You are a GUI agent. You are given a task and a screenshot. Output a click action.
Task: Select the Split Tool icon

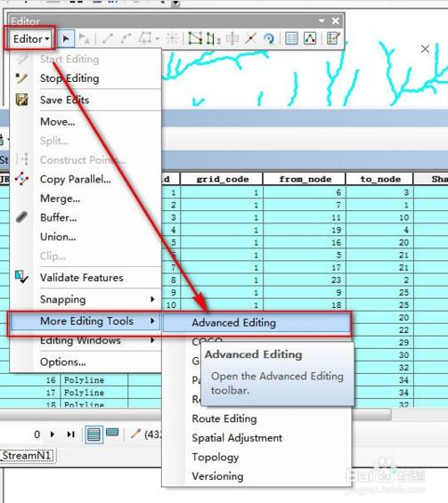(250, 38)
